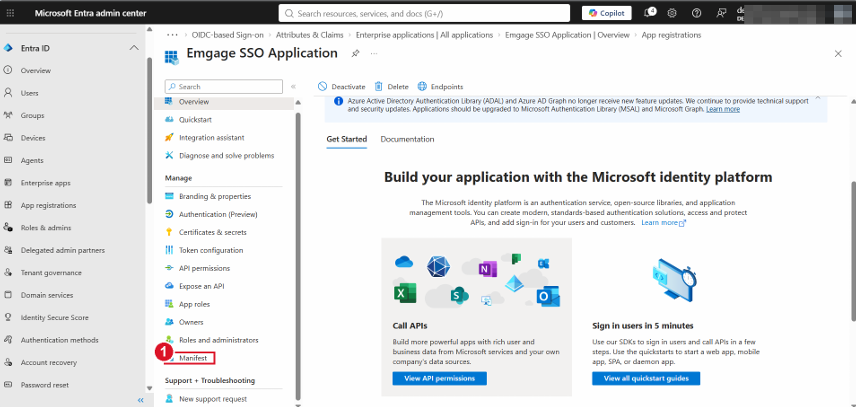Open Diagnose and solve problems
Image resolution: width=856 pixels, height=407 pixels.
pyautogui.click(x=227, y=155)
